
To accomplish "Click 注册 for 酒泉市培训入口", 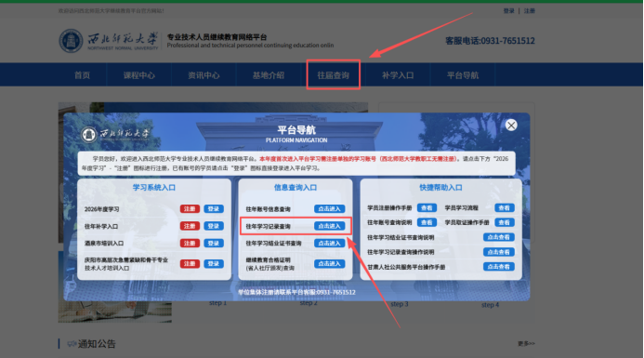I will click(190, 244).
